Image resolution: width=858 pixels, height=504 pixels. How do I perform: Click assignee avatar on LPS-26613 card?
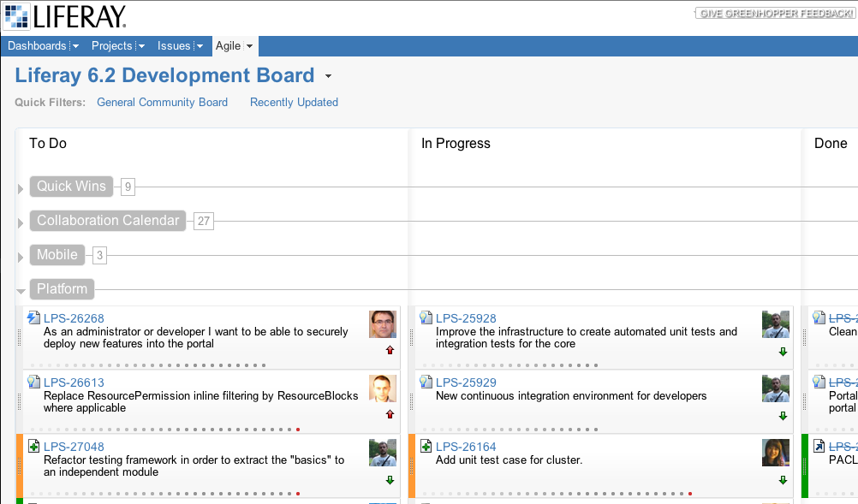click(x=383, y=388)
